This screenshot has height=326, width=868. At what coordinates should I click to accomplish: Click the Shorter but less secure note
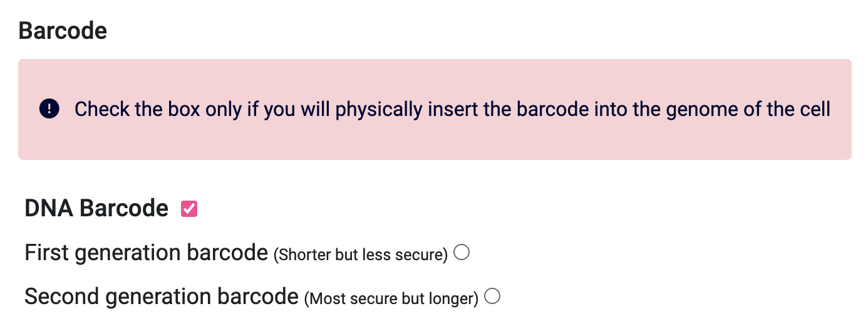[361, 255]
